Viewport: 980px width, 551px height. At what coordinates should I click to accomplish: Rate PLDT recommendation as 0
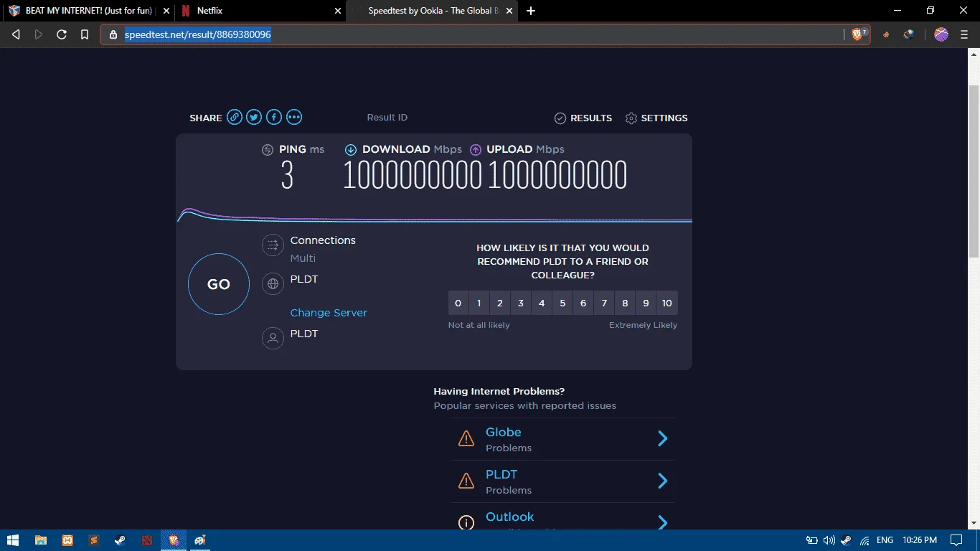click(458, 303)
